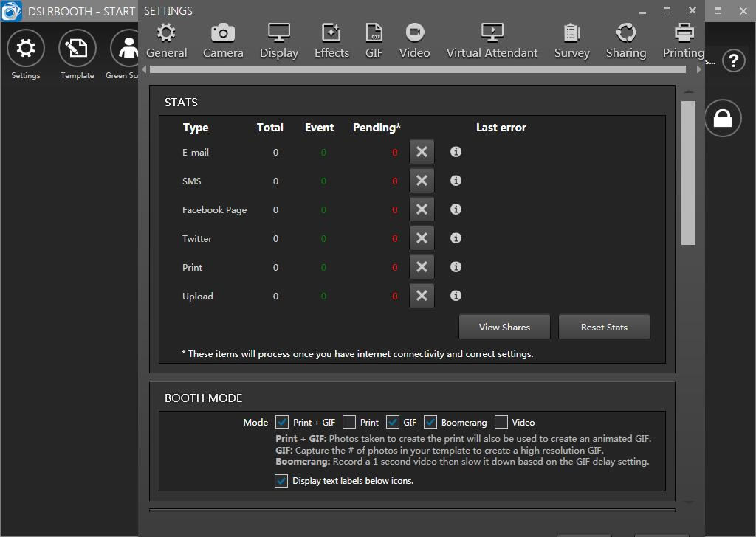Click the View Shares button
Viewport: 756px width, 537px height.
504,327
